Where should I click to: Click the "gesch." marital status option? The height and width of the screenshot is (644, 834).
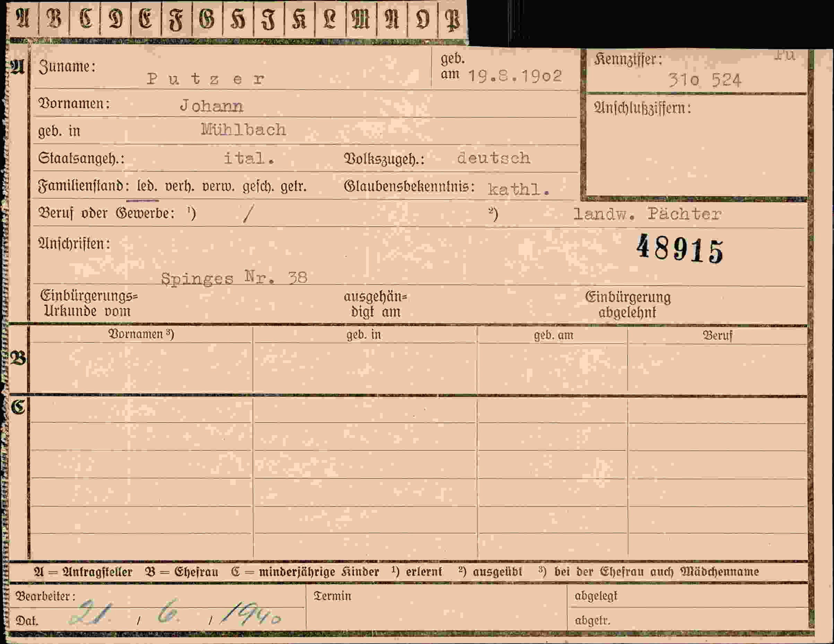(258, 187)
